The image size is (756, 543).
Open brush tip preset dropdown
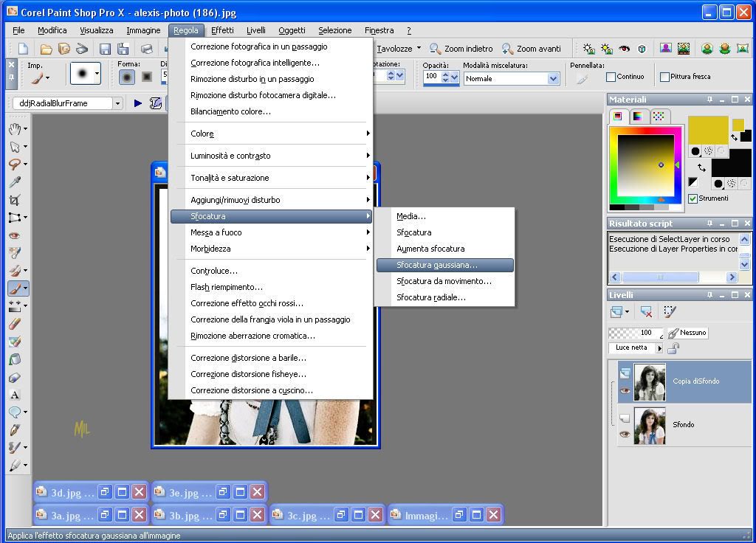97,74
